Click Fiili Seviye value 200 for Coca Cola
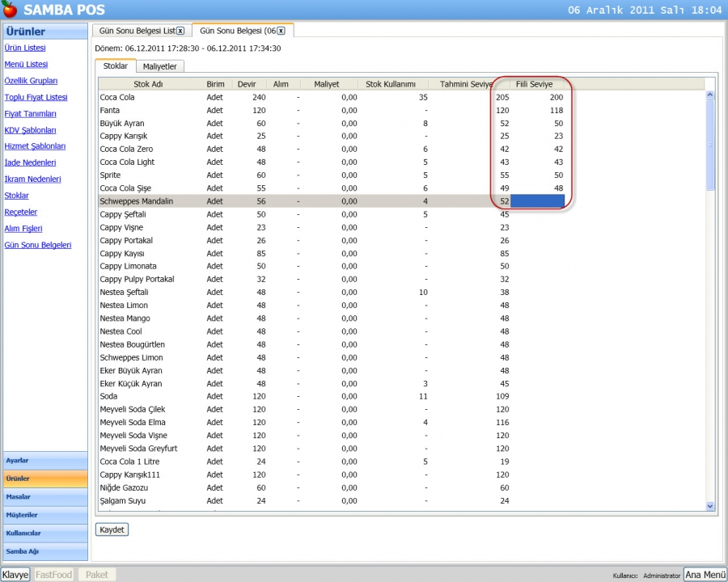 coord(557,98)
